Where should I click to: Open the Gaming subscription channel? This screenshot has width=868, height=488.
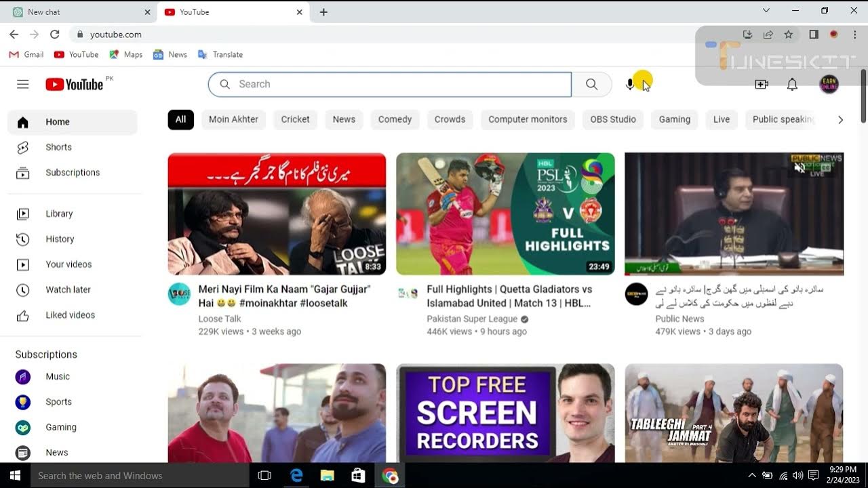(x=73, y=427)
